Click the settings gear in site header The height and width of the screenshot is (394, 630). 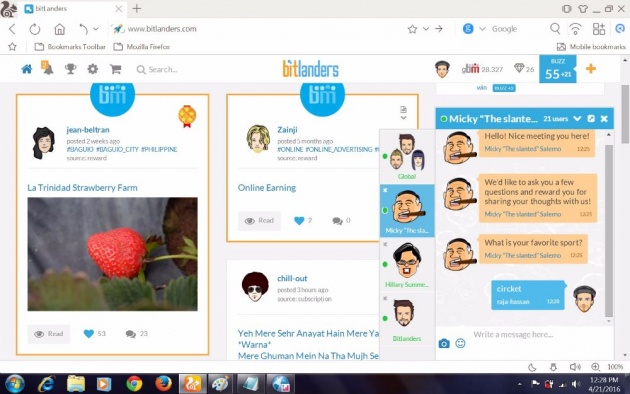(93, 69)
